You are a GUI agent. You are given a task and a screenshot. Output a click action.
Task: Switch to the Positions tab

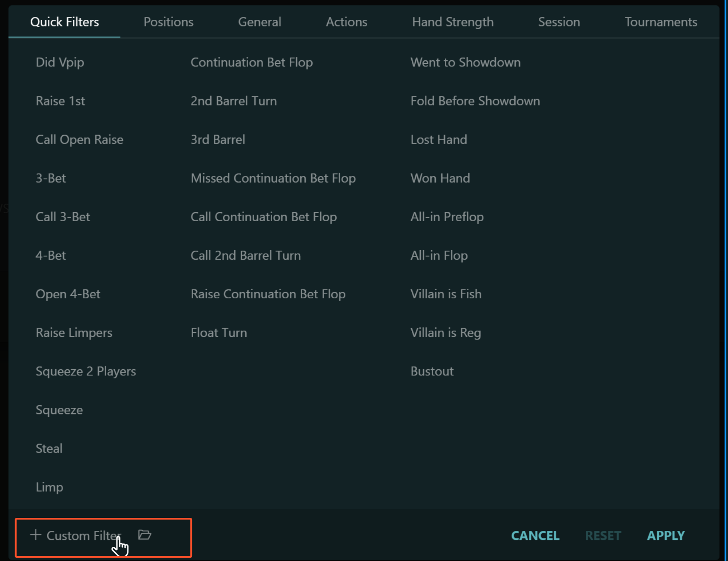168,22
